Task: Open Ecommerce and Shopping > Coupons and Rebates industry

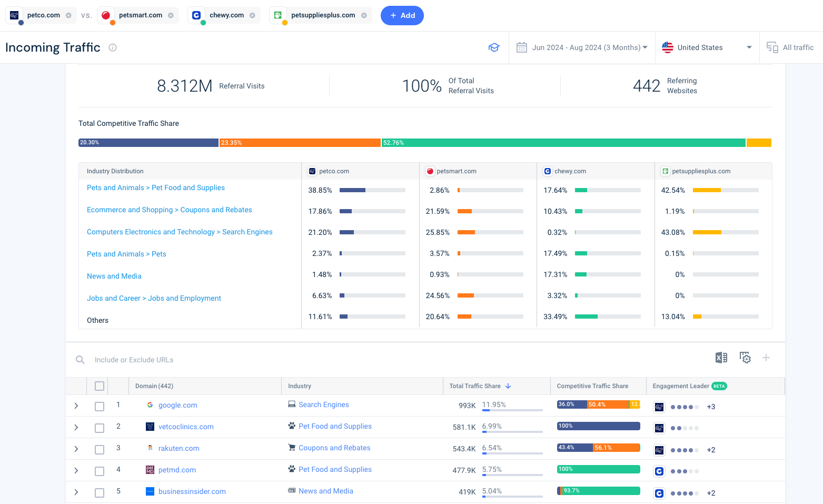Action: pyautogui.click(x=170, y=210)
